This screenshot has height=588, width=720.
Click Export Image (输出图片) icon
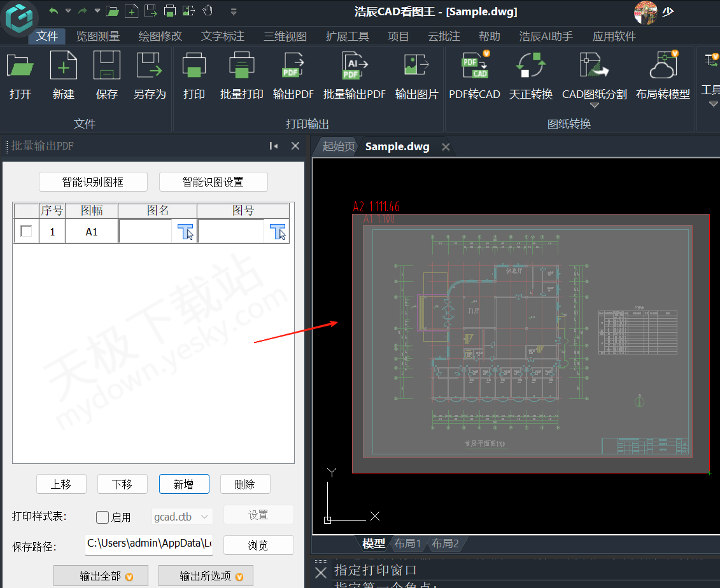tap(416, 66)
